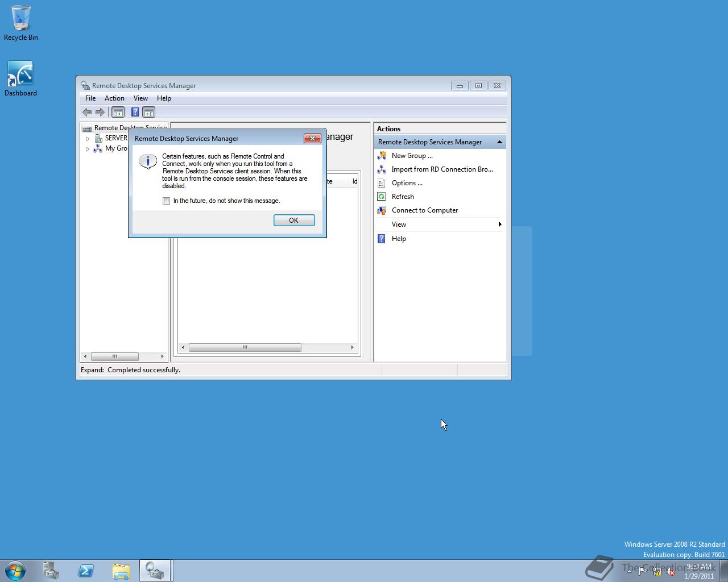Click 'New Group ...' action link
The image size is (728, 582).
tap(412, 156)
